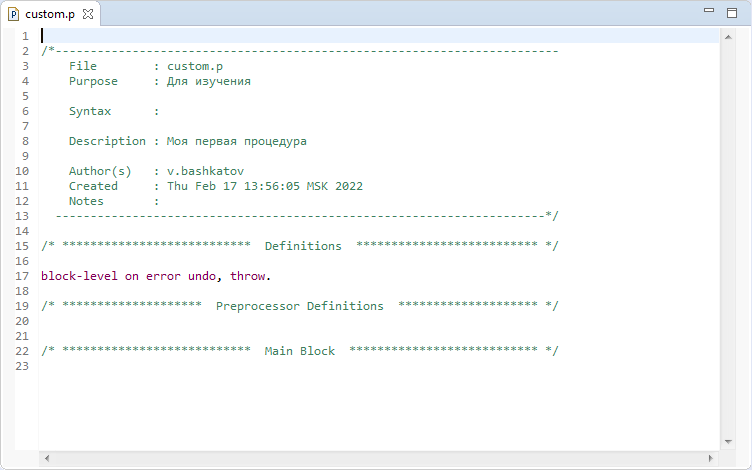The image size is (752, 470).
Task: Place cursor on the undo keyword
Action: tap(202, 276)
